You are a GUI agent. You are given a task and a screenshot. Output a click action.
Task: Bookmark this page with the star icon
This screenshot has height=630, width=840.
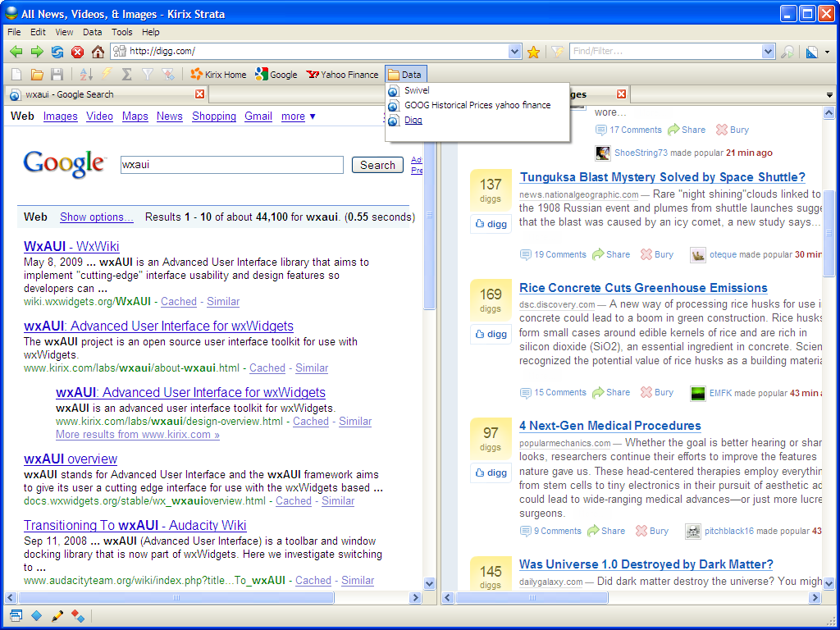tap(533, 52)
